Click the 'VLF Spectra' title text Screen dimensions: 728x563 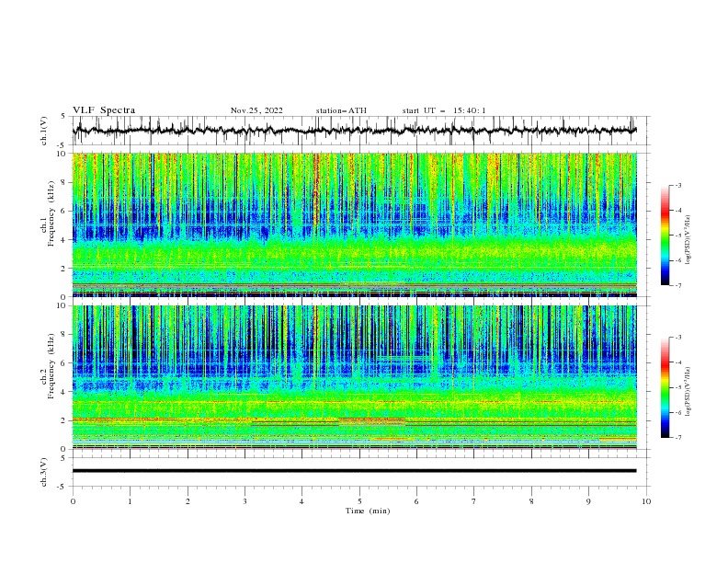(x=104, y=110)
